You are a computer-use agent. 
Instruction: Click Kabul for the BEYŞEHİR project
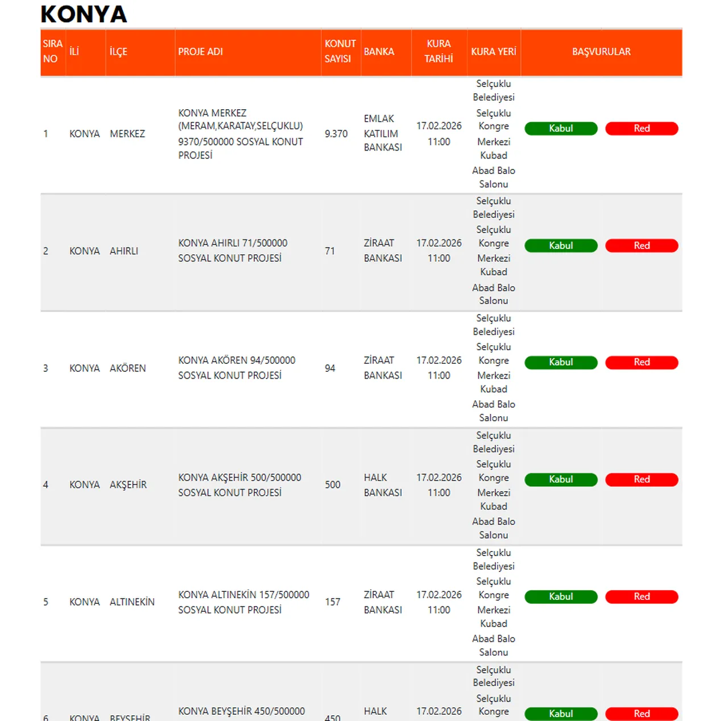(x=560, y=714)
